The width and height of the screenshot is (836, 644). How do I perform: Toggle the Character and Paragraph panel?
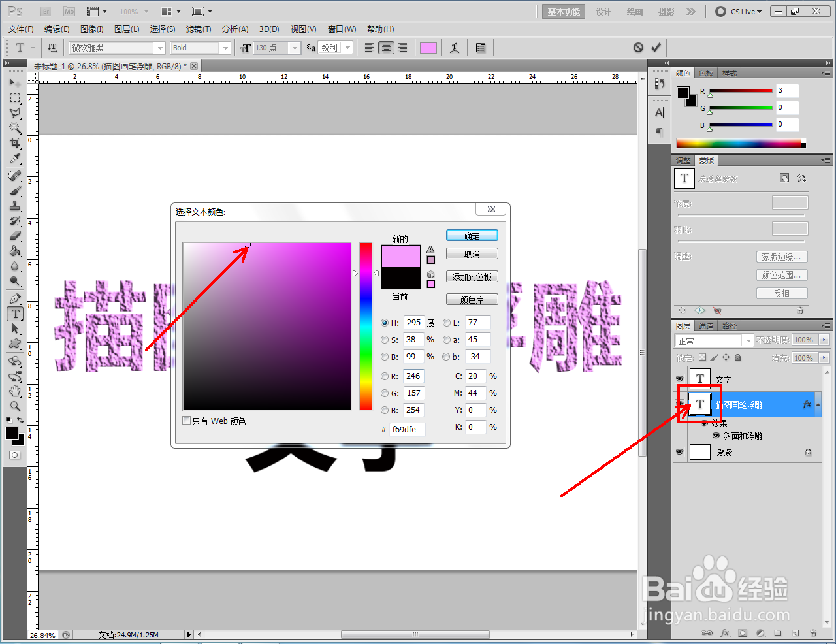point(481,48)
